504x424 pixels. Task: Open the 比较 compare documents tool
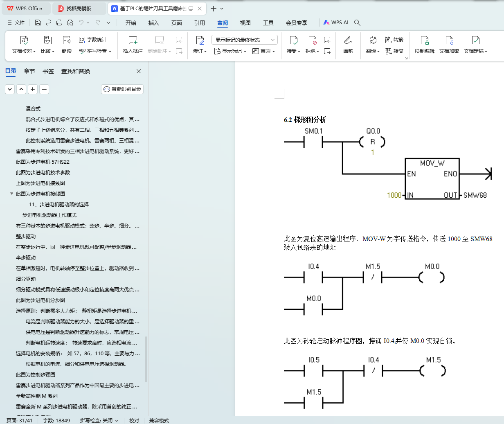(x=47, y=45)
